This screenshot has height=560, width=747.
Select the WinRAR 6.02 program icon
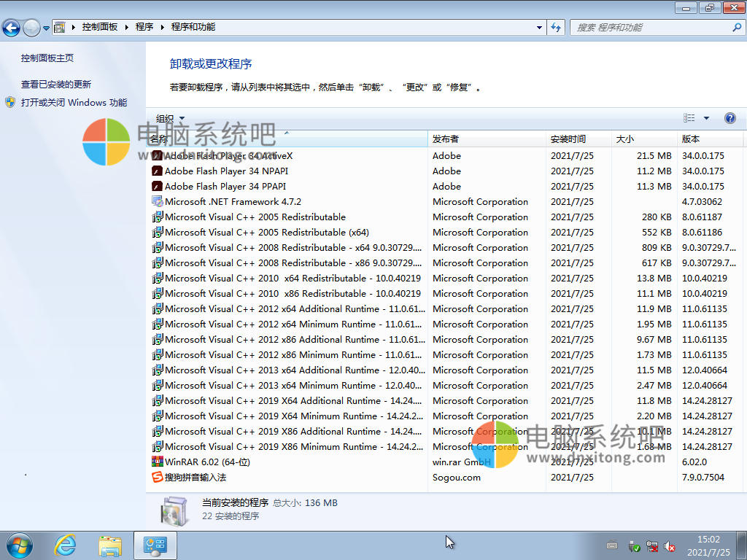click(x=156, y=462)
